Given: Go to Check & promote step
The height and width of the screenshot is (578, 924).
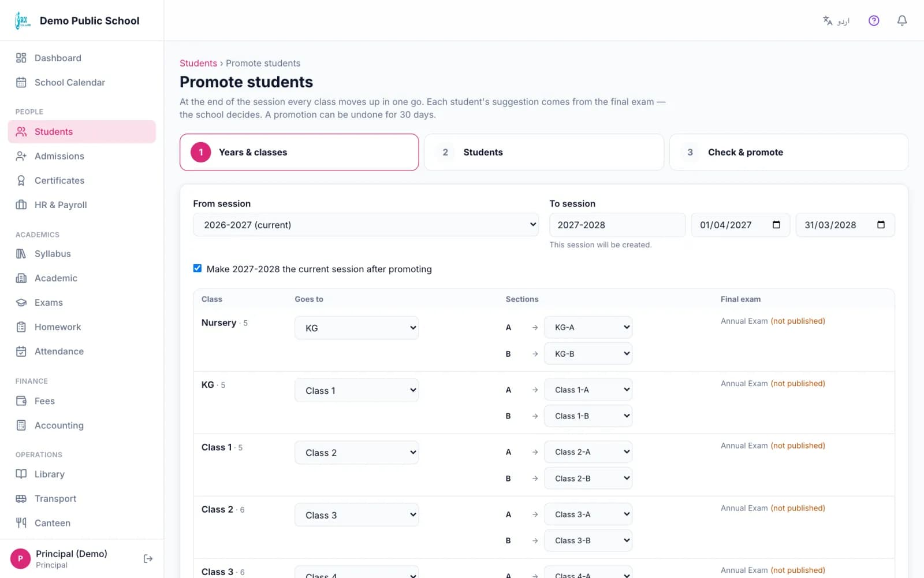Looking at the screenshot, I should click(x=788, y=152).
